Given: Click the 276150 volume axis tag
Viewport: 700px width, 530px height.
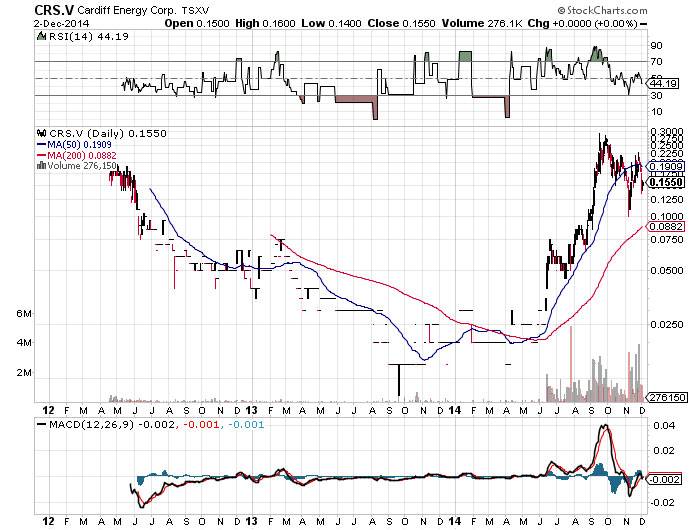Looking at the screenshot, I should point(666,398).
